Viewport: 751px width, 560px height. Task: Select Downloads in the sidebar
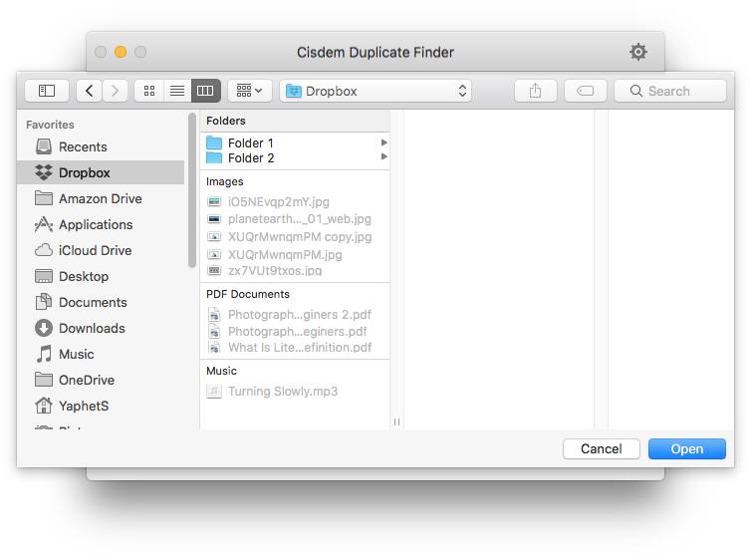pyautogui.click(x=101, y=328)
